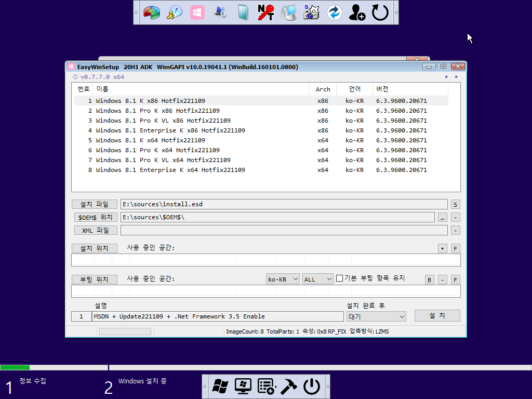Click the hammer tools icon
Screen dimensions: 532x399
point(289,386)
